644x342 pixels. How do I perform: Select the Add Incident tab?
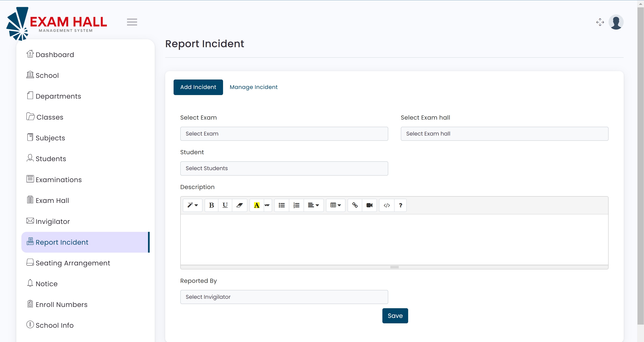(198, 87)
